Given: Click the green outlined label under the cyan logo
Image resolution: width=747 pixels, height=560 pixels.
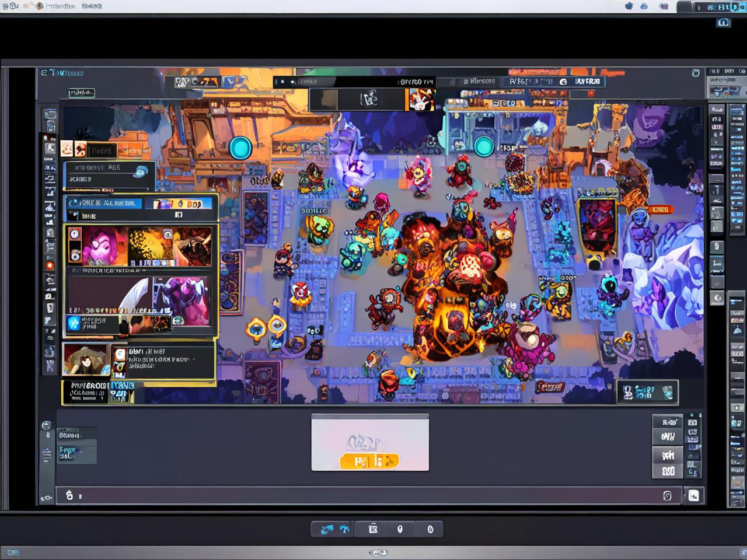Looking at the screenshot, I should (81, 92).
